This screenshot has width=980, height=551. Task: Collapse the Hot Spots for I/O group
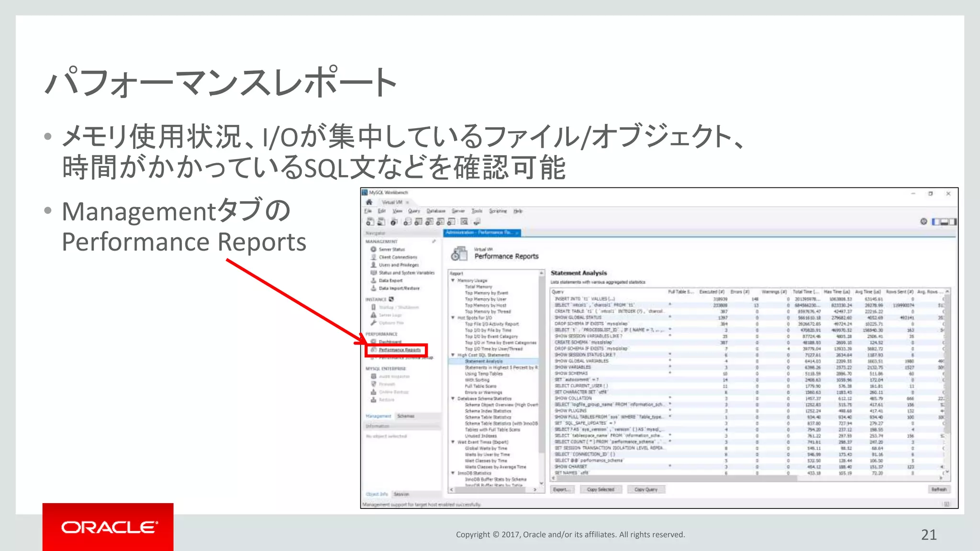453,318
